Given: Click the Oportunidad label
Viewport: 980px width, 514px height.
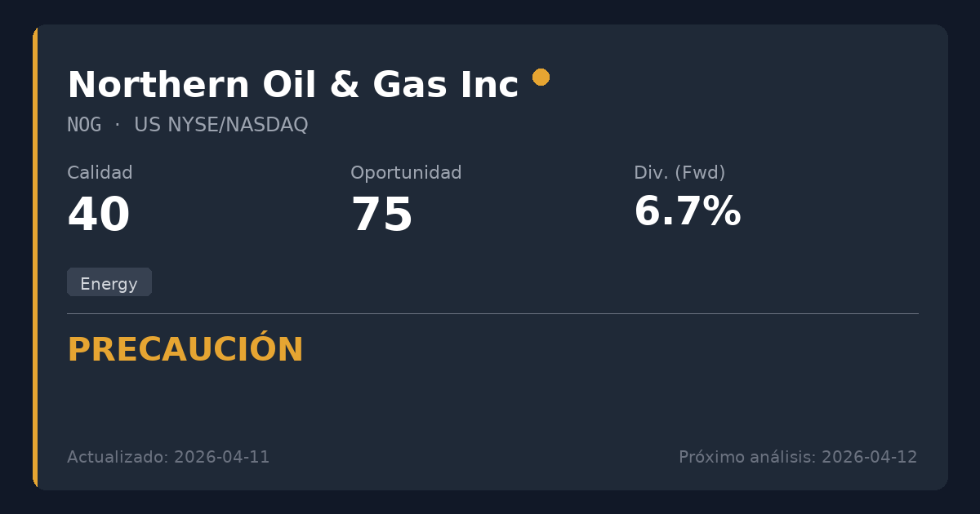Looking at the screenshot, I should (x=406, y=173).
